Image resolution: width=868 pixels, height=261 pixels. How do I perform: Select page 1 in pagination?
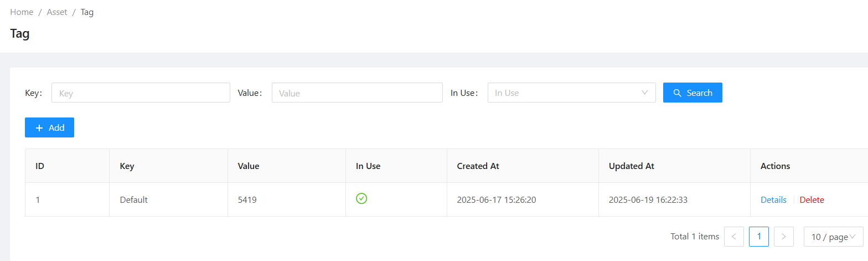point(758,237)
